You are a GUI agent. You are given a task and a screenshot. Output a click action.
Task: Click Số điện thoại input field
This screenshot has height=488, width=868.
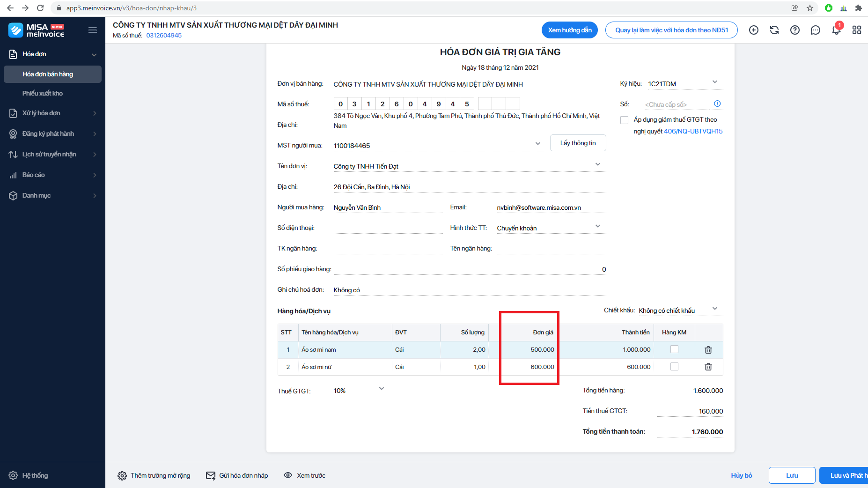tap(388, 228)
